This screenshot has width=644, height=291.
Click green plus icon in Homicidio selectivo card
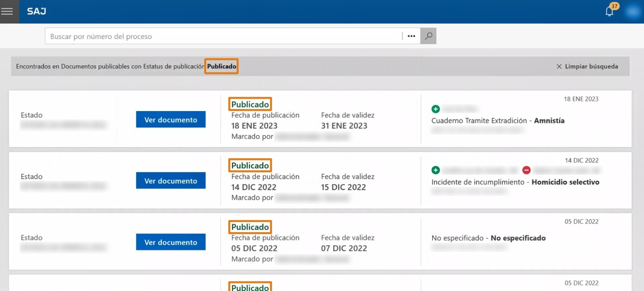click(x=435, y=170)
